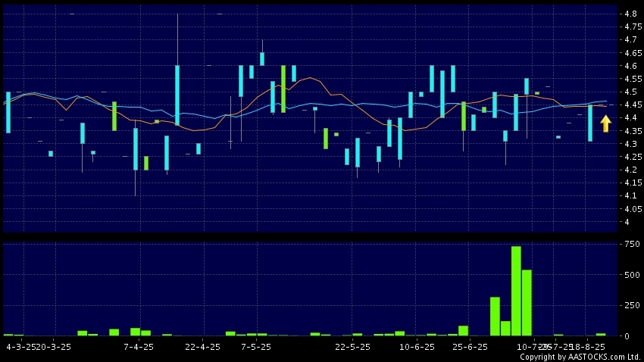
Task: Click the 4-3-25 date label
Action: [20, 347]
